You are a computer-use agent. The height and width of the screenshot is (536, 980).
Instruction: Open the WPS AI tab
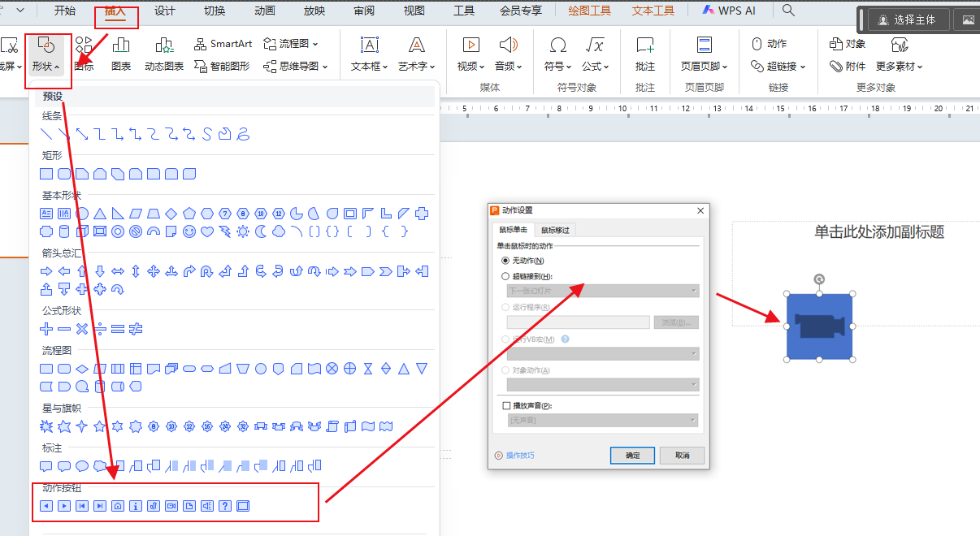pyautogui.click(x=727, y=11)
